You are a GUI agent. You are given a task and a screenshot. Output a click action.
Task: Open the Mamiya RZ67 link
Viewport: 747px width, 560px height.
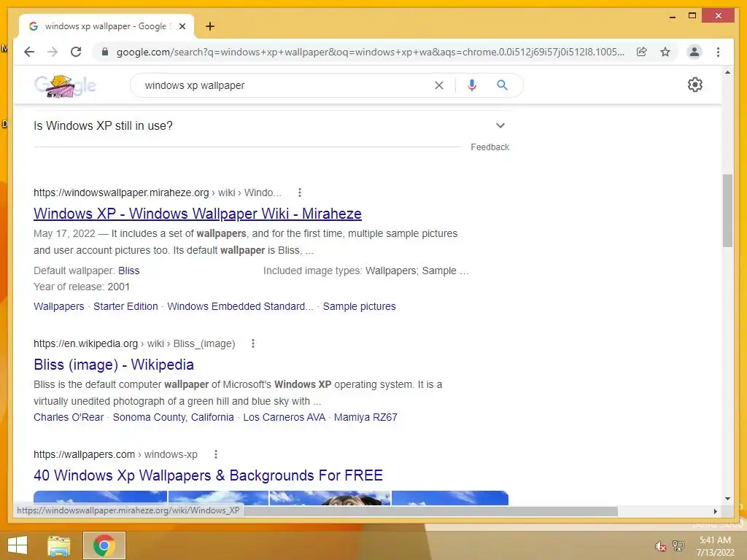(x=365, y=417)
